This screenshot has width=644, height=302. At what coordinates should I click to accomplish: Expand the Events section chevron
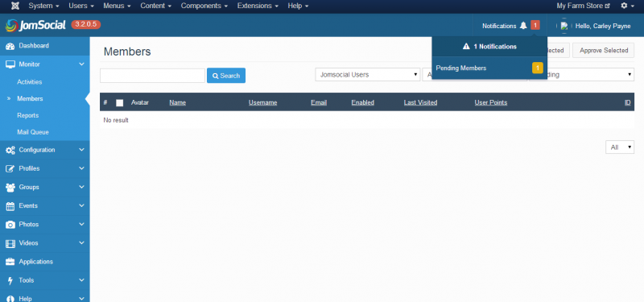[x=81, y=205]
